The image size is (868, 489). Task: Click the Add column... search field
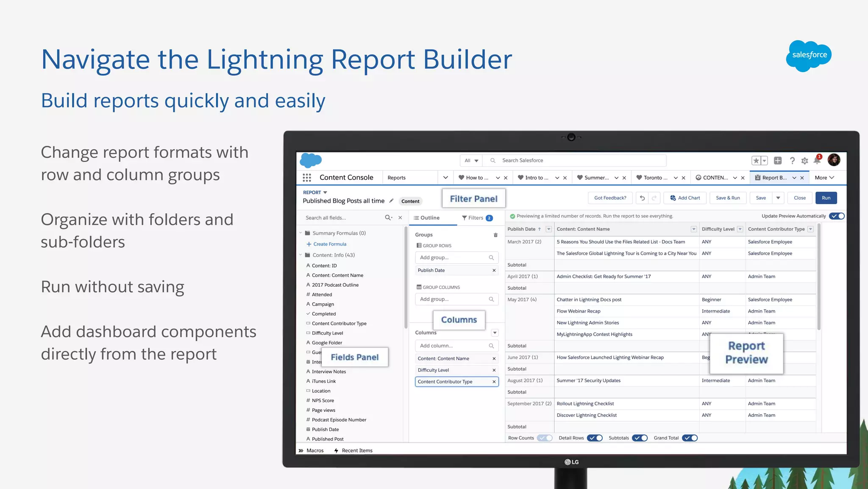pos(456,346)
